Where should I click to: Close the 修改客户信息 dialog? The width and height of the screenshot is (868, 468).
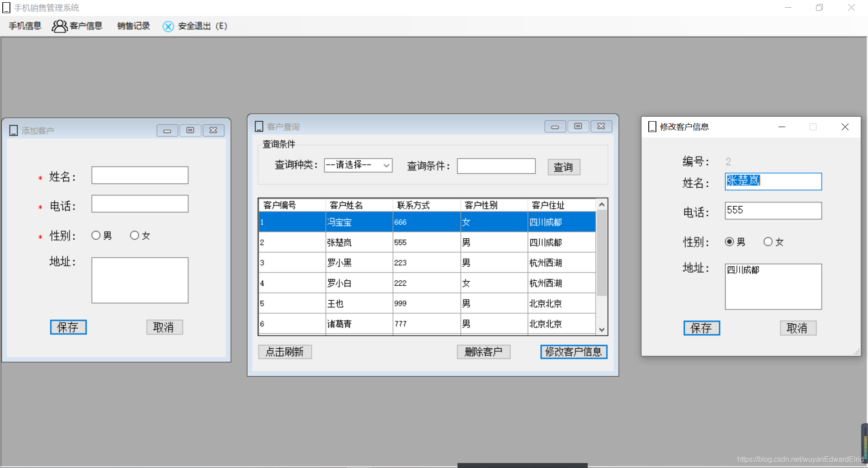pos(845,127)
